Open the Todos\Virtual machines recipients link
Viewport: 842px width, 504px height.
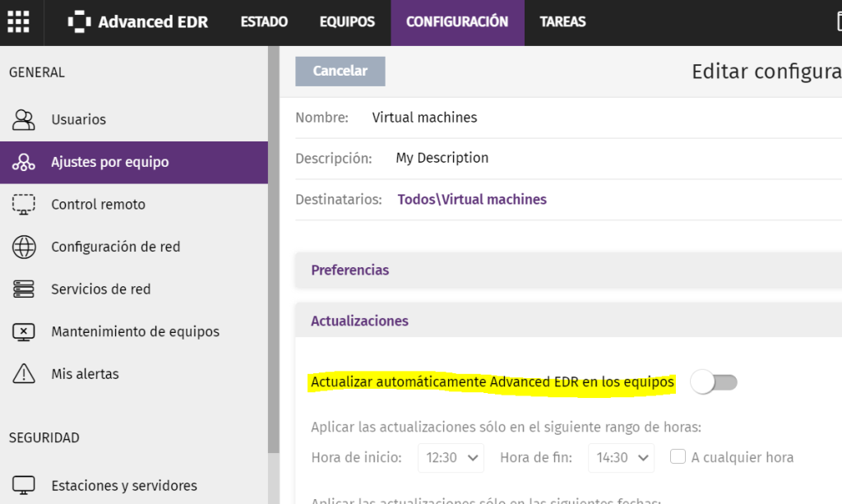click(472, 200)
